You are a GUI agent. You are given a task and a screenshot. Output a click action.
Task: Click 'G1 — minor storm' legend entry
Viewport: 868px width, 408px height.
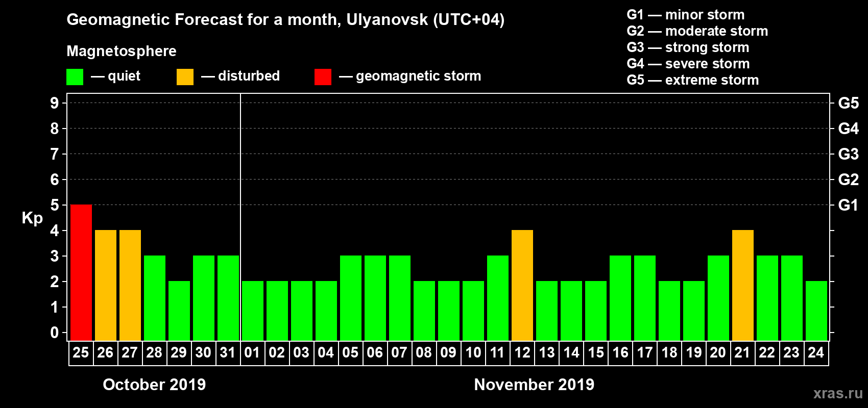coord(686,15)
